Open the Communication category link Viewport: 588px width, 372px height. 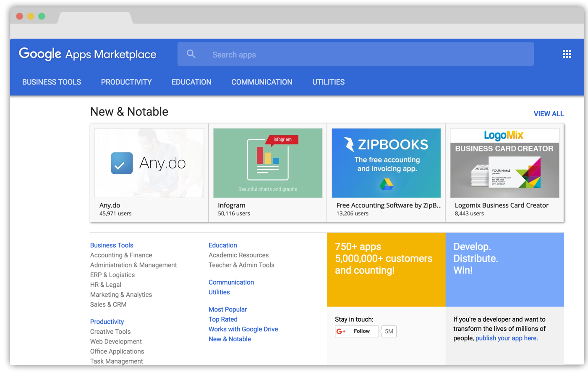click(x=231, y=282)
